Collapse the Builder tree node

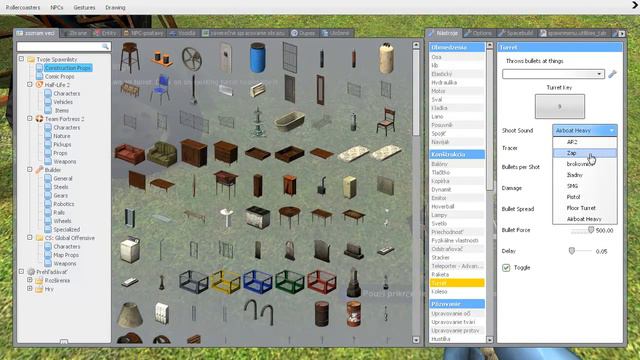point(30,169)
